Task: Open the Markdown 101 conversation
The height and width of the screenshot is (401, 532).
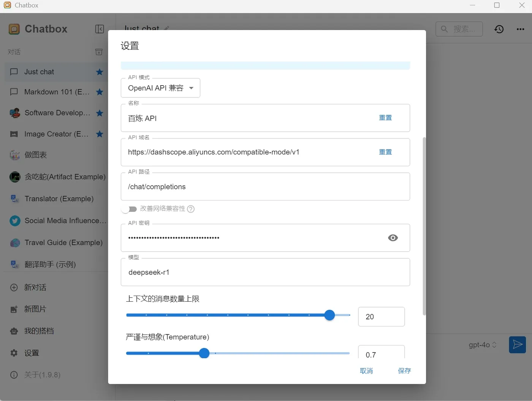Action: [x=56, y=92]
